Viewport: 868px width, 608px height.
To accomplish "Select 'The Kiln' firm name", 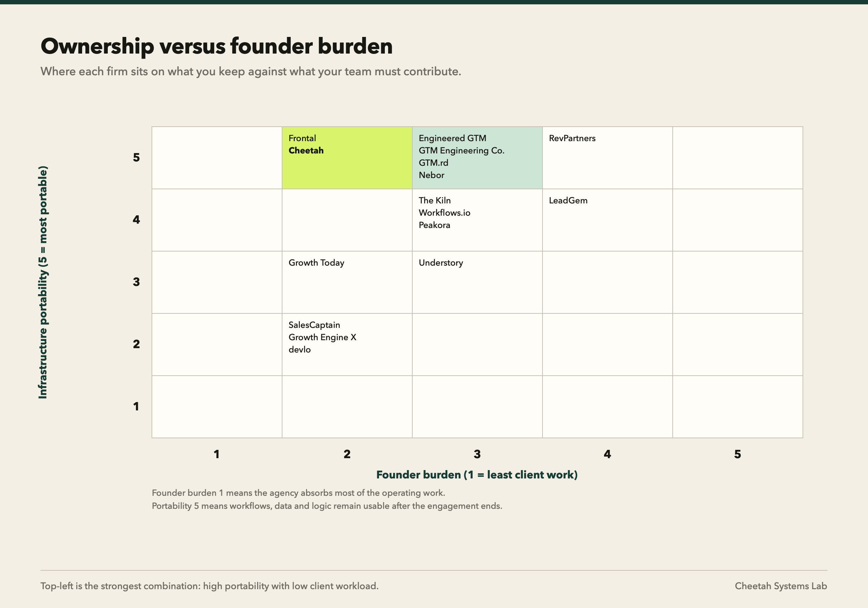I will tap(434, 200).
